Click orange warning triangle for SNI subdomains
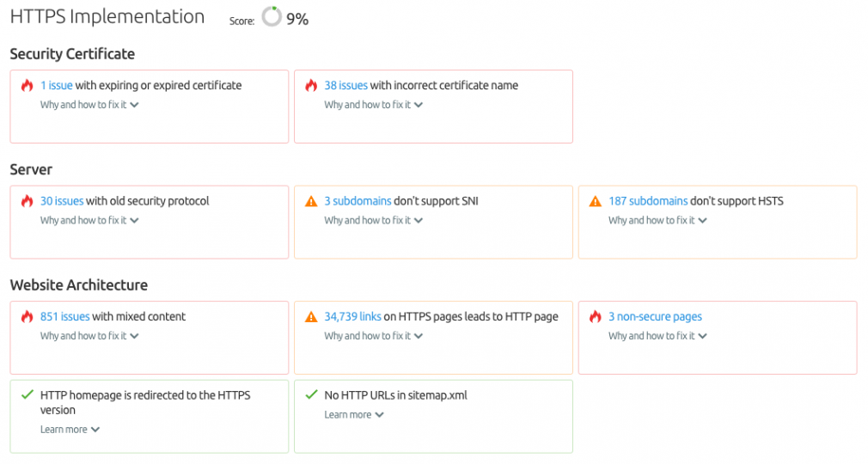 coord(311,201)
